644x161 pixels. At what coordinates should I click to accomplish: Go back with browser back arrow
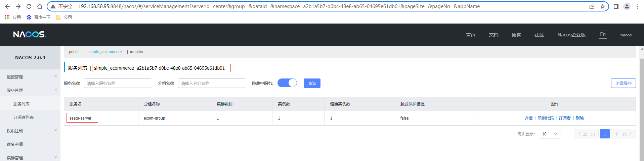point(7,6)
